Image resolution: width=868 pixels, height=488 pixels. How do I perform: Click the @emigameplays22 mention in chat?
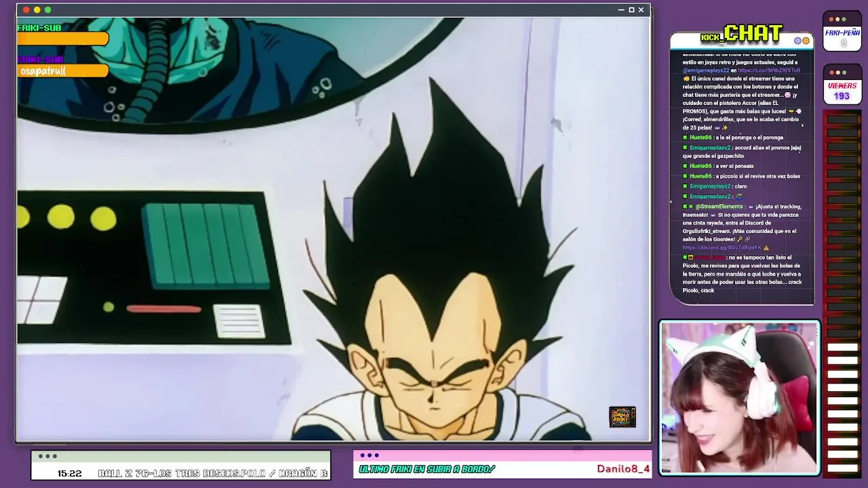(x=706, y=70)
